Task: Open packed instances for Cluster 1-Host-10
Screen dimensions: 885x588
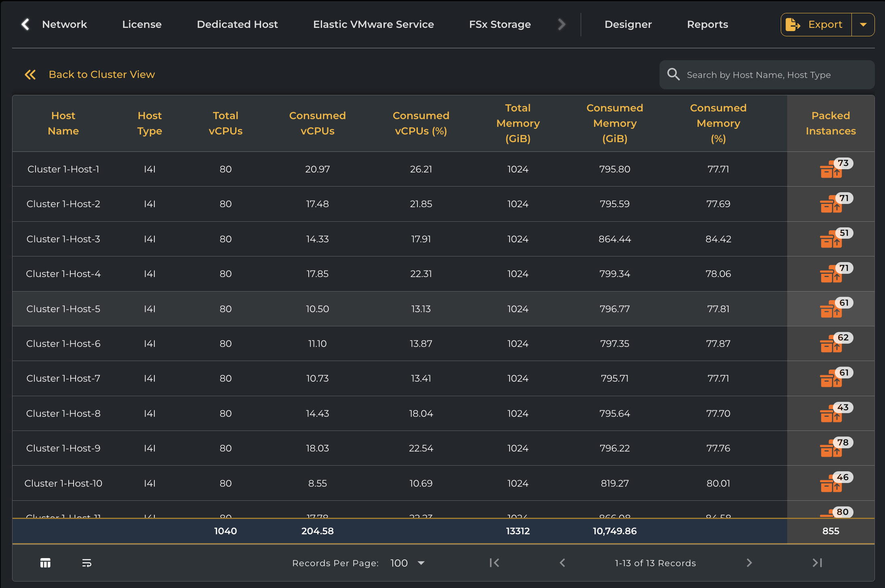Action: click(x=831, y=484)
